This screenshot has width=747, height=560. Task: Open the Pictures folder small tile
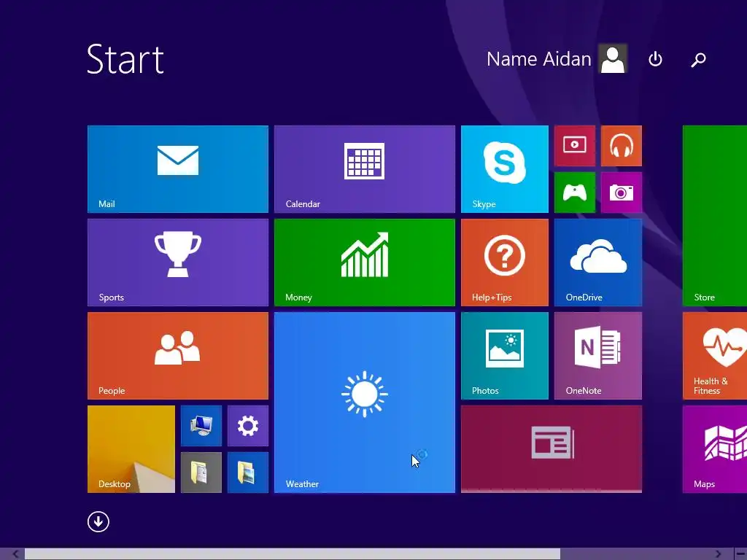(248, 472)
